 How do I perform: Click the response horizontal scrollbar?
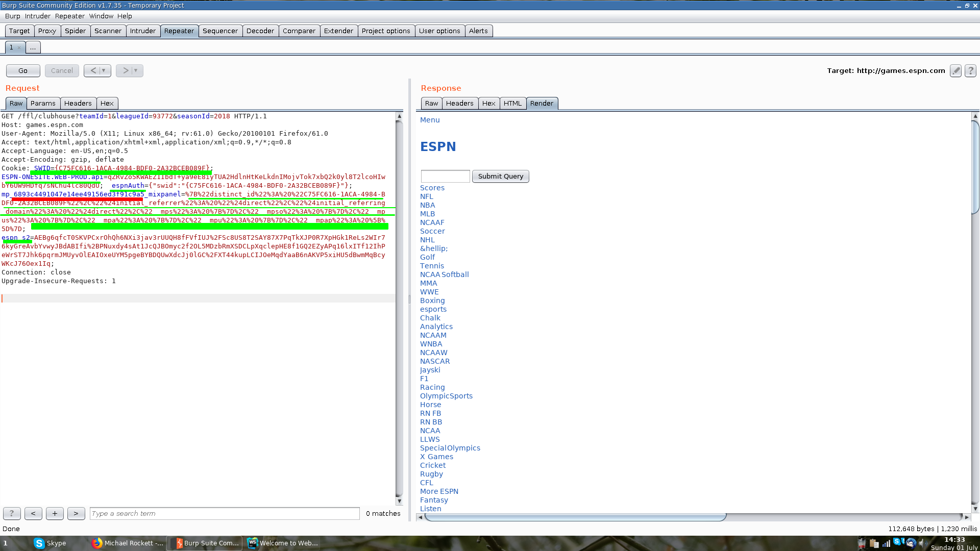point(575,517)
